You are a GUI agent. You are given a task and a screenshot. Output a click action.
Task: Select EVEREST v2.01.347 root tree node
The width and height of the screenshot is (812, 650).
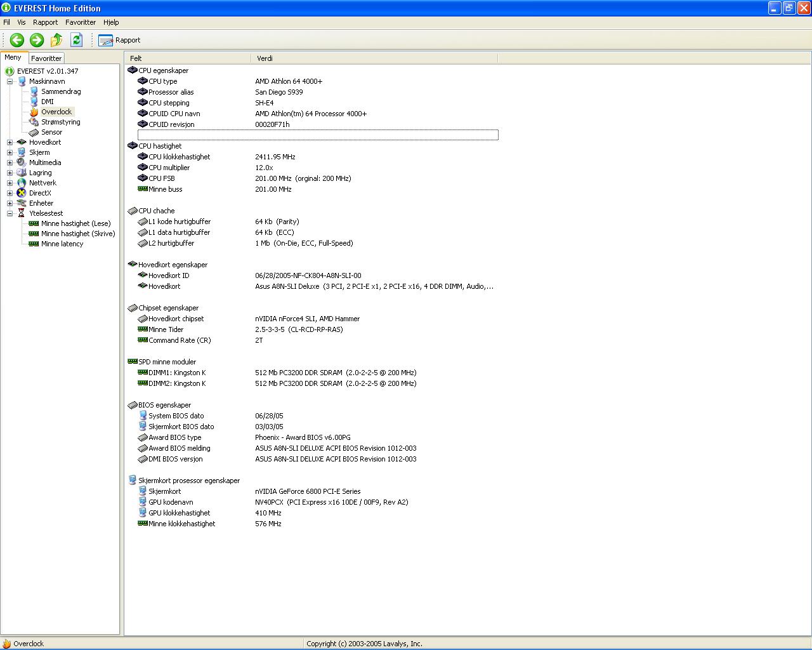pyautogui.click(x=48, y=71)
